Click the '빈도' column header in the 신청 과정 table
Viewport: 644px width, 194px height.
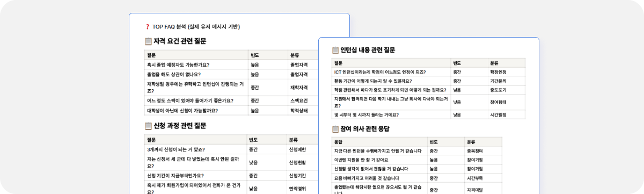click(254, 140)
